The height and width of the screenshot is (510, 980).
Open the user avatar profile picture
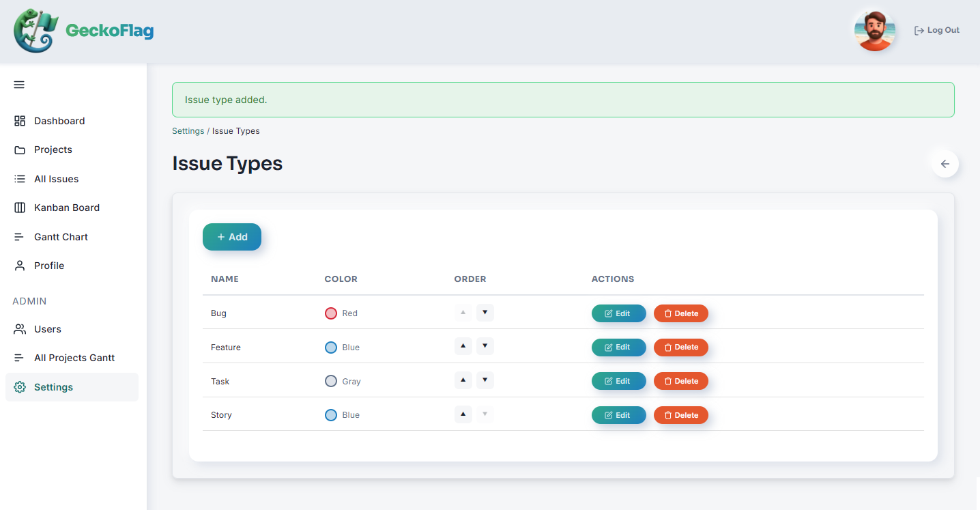tap(874, 31)
